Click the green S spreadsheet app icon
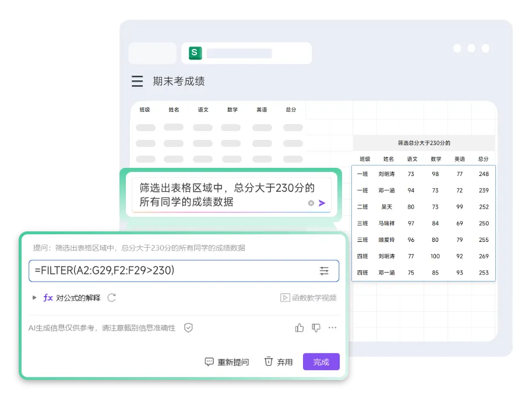Image resolution: width=532 pixels, height=394 pixels. [195, 53]
